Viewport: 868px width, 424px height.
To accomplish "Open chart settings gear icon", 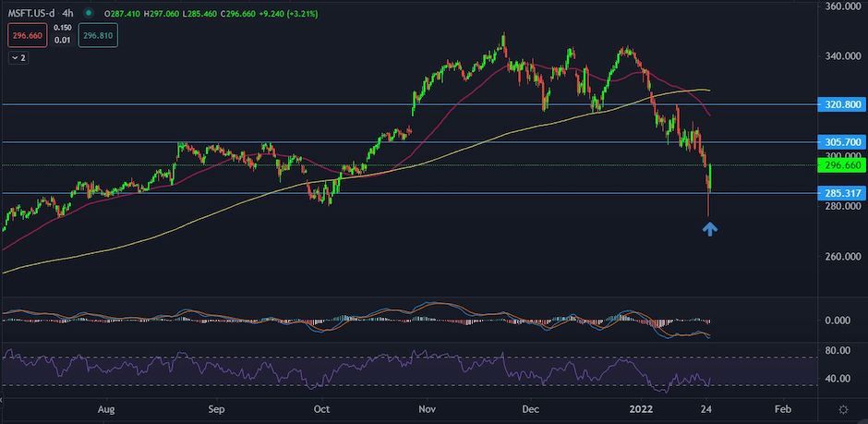I will 842,408.
